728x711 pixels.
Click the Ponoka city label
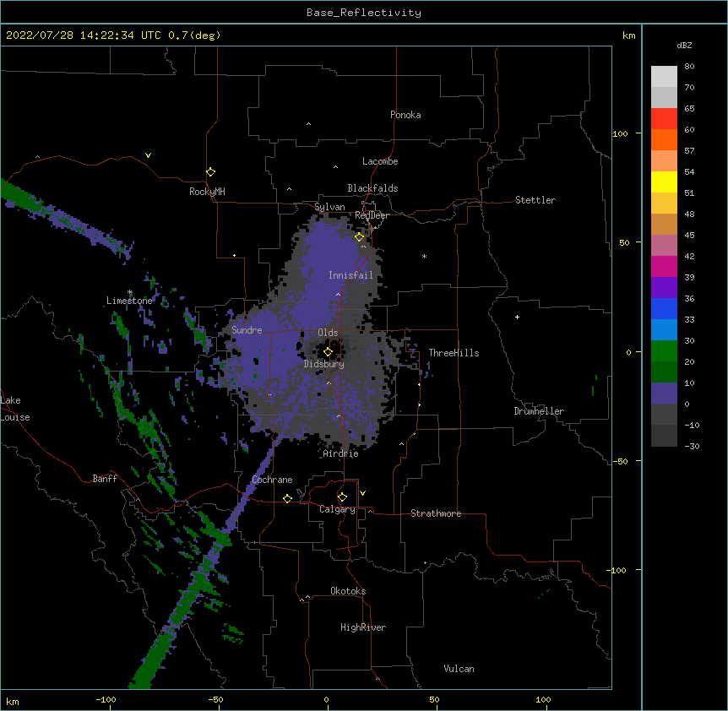pyautogui.click(x=405, y=115)
